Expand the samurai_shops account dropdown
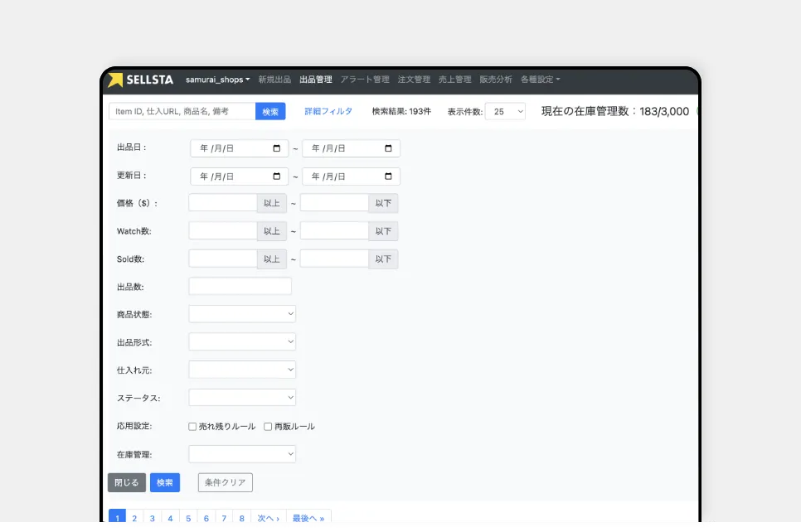 (x=217, y=80)
